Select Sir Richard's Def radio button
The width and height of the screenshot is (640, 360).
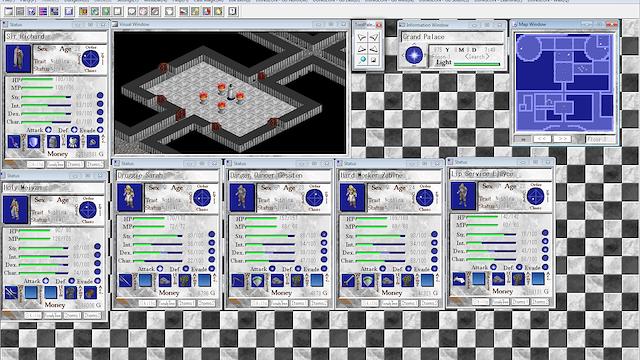74,130
